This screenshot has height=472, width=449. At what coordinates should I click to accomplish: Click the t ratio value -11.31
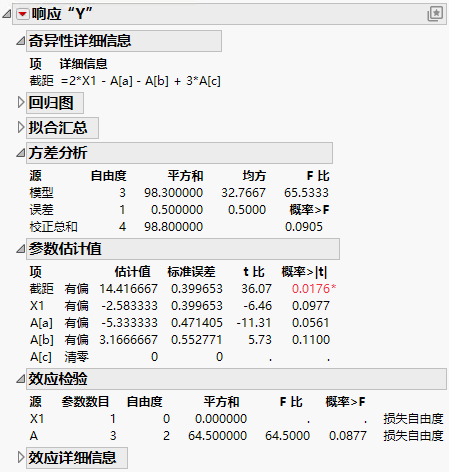point(254,323)
